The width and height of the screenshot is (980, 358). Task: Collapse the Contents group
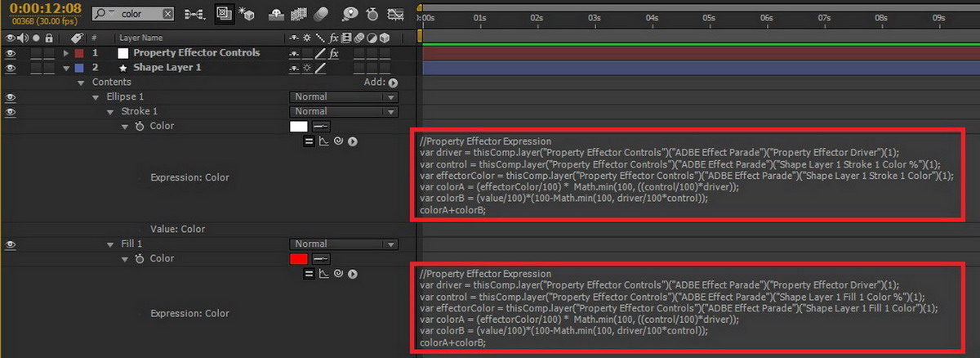pos(82,83)
